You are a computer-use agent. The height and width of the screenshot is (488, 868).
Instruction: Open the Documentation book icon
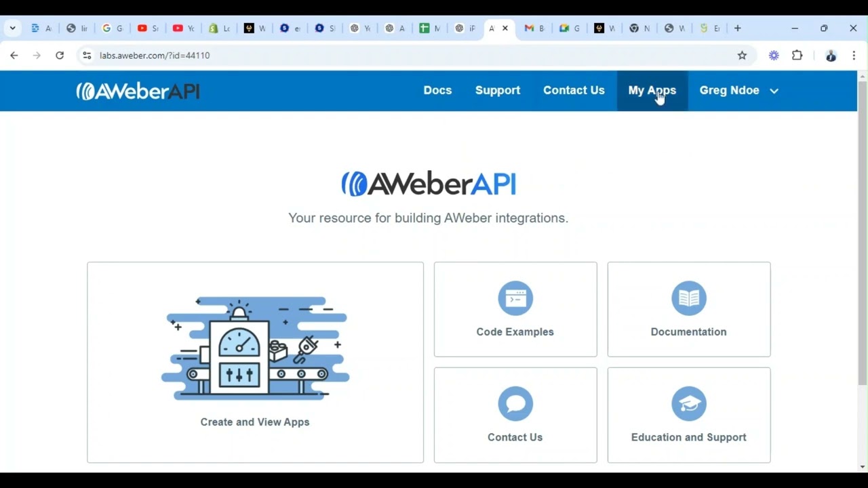(x=689, y=298)
